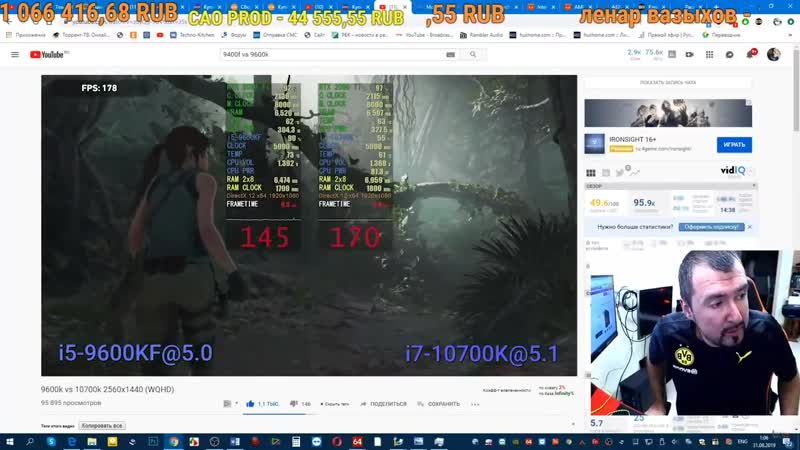The height and width of the screenshot is (450, 800).
Task: Open Edge browser from taskbar
Action: click(71, 442)
